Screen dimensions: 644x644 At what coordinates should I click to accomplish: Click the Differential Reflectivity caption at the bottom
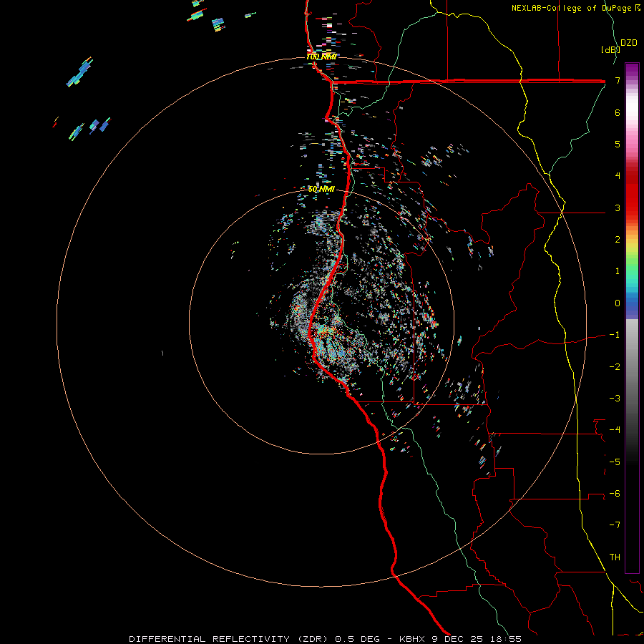pyautogui.click(x=325, y=639)
